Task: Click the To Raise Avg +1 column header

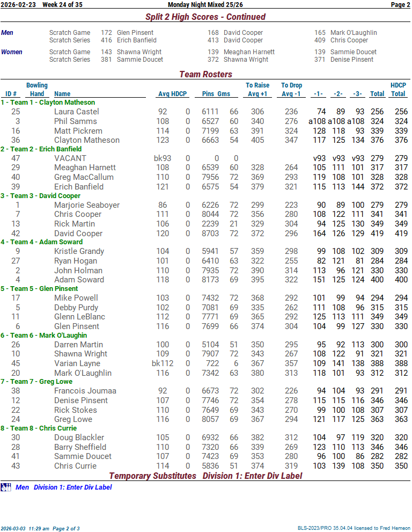Action: pyautogui.click(x=257, y=89)
